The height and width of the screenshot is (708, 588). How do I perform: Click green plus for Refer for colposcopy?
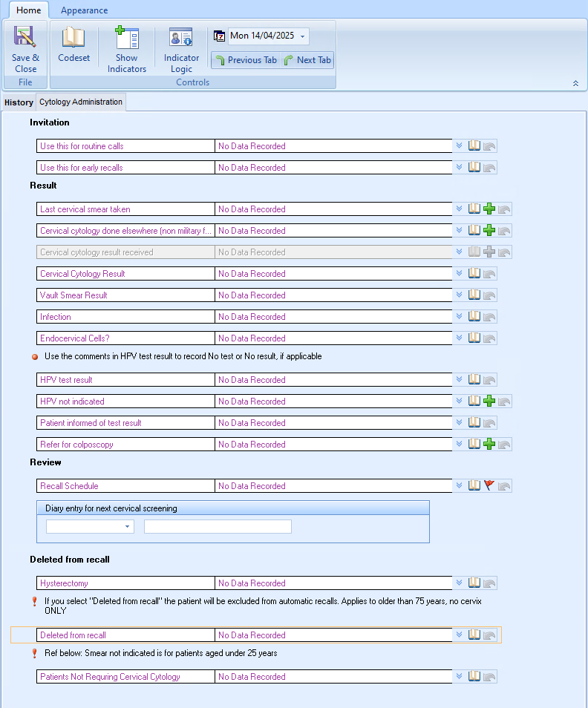pyautogui.click(x=489, y=445)
